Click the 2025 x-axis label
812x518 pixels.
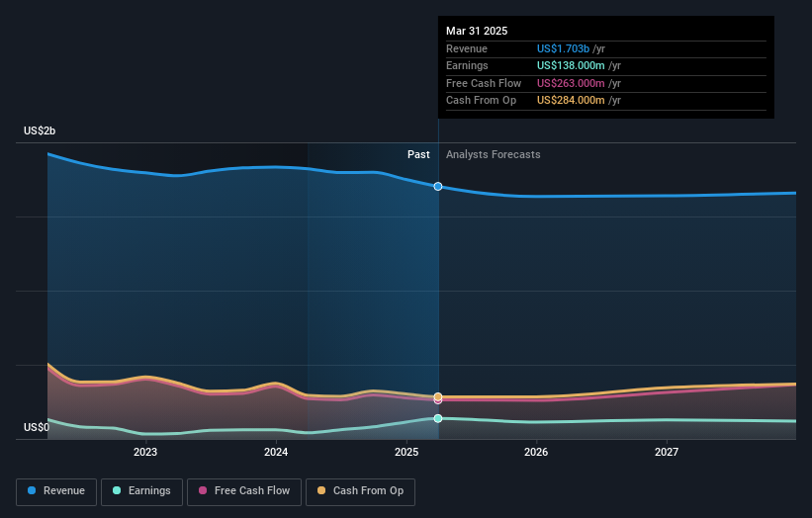pos(406,452)
